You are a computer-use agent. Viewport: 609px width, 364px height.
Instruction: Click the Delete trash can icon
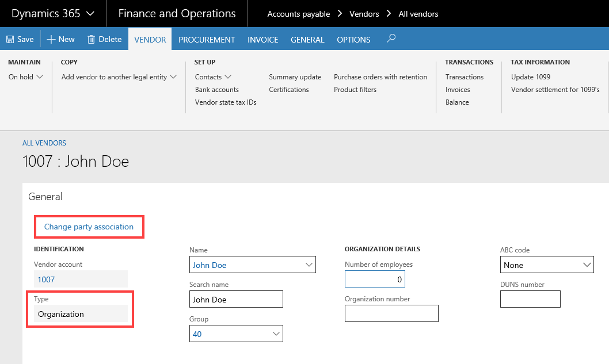click(x=91, y=40)
